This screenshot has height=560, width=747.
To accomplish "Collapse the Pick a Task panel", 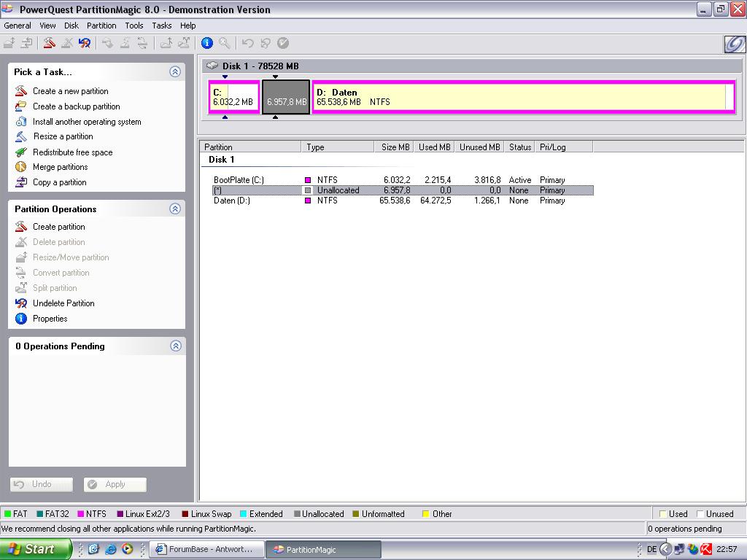I will coord(175,71).
